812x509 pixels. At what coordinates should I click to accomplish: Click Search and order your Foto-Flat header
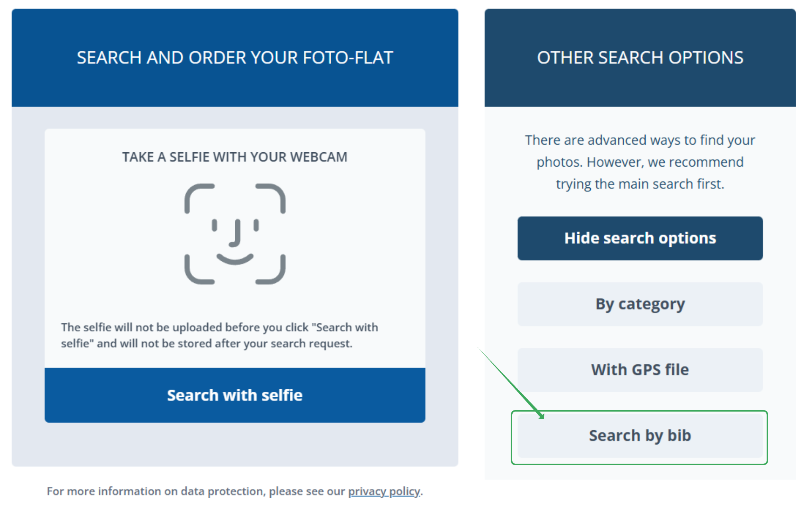(x=235, y=58)
